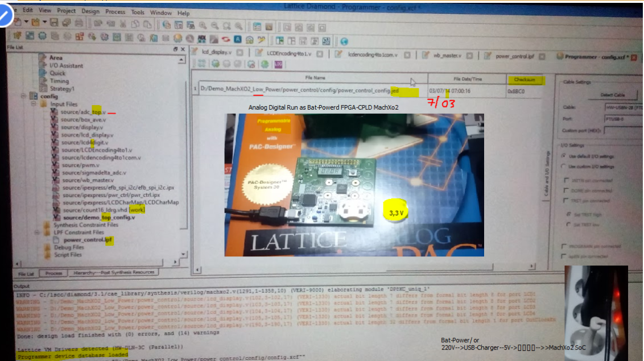
Task: Select power_control.lpf in file tree
Action: [88, 240]
